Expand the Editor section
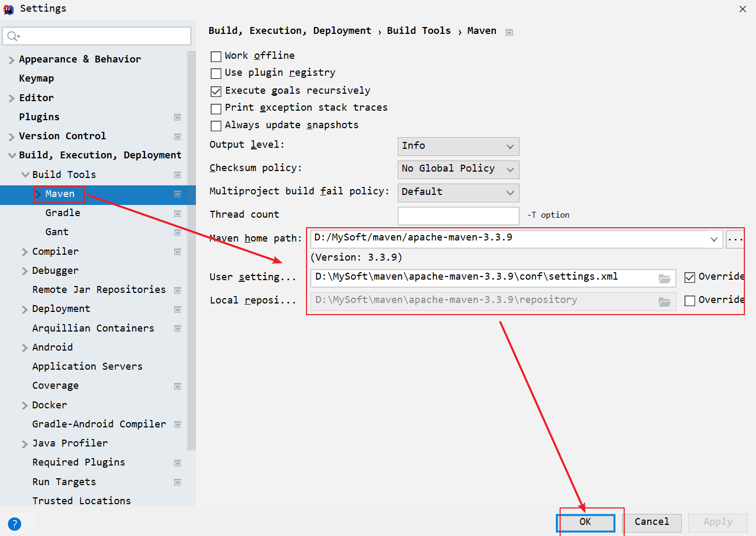The height and width of the screenshot is (536, 756). pyautogui.click(x=12, y=98)
